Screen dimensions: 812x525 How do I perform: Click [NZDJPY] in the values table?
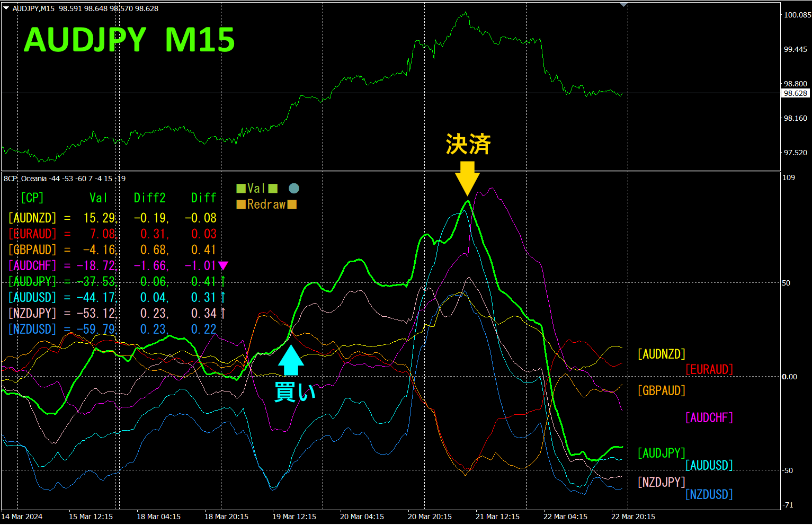32,313
